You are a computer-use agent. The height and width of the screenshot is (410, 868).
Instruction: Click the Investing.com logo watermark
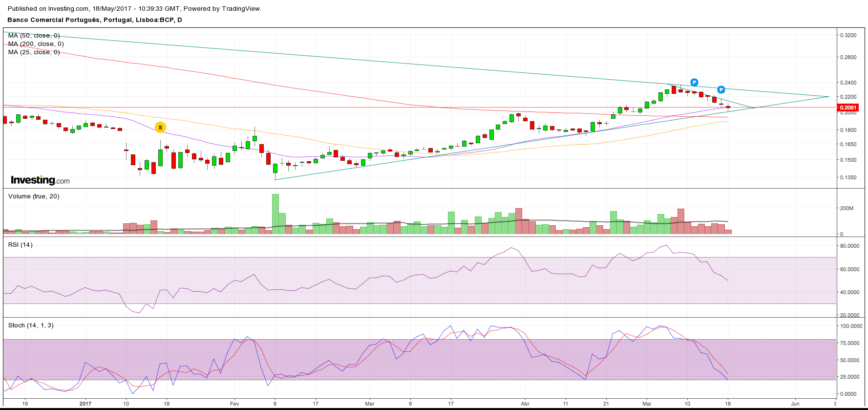coord(40,180)
